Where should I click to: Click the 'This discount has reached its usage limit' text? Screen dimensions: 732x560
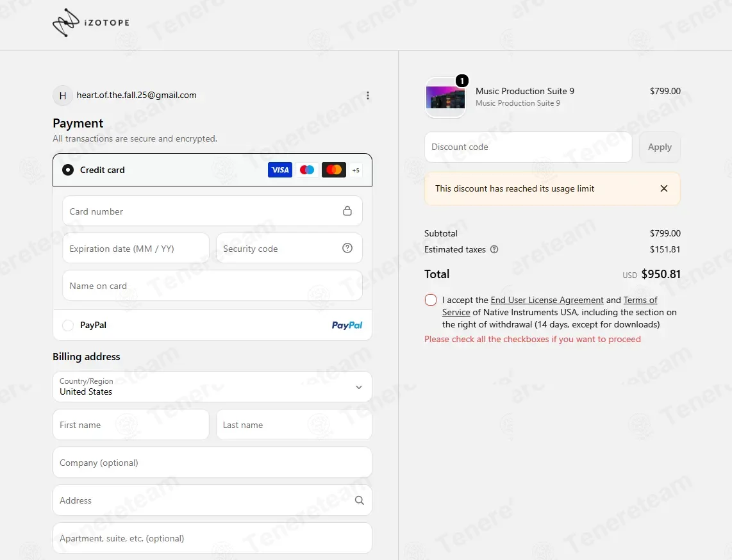point(515,188)
